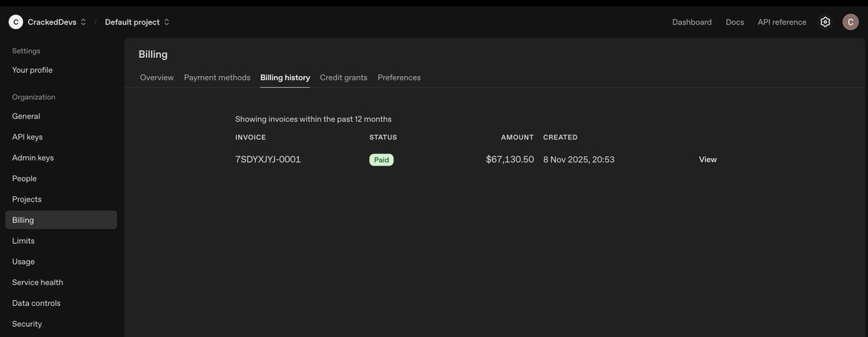This screenshot has width=868, height=337.
Task: Go to Dashboard in top navigation
Action: (x=692, y=22)
